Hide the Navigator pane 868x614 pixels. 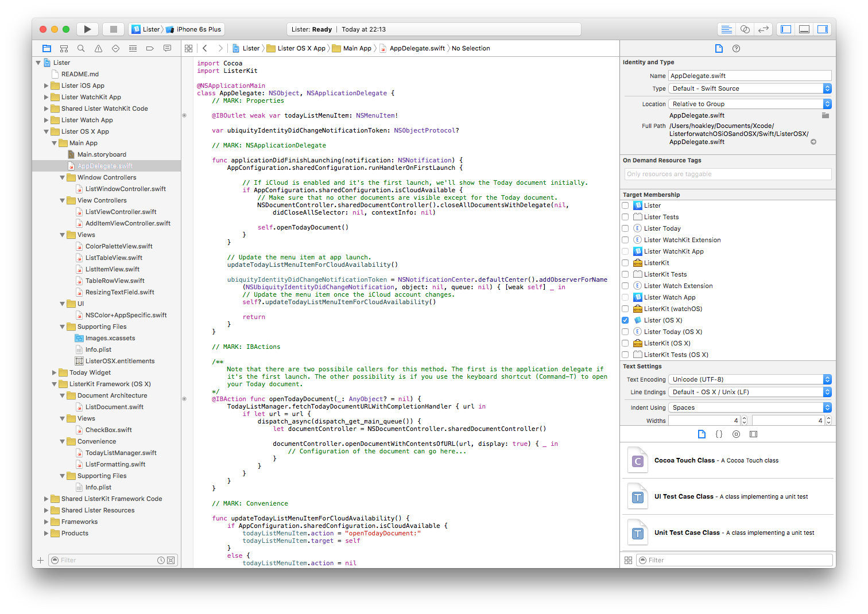[x=786, y=29]
